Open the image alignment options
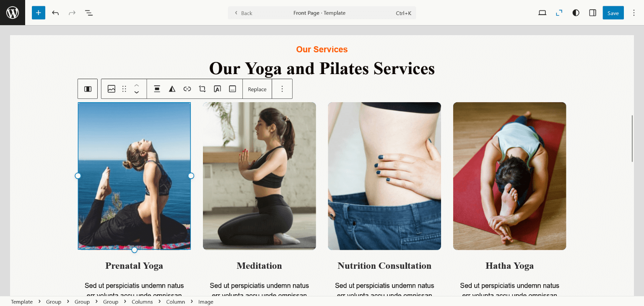This screenshot has width=644, height=306. tap(157, 89)
